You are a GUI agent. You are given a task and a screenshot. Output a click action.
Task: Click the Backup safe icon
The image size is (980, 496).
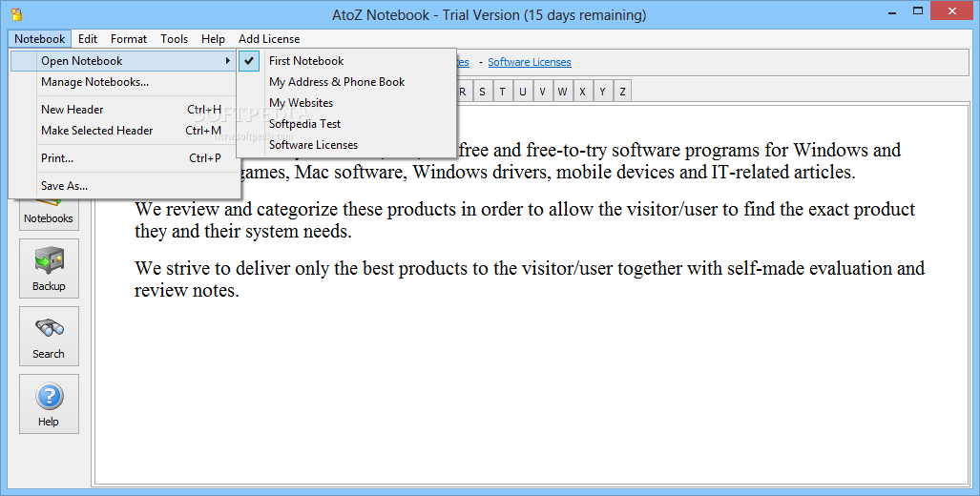49,261
